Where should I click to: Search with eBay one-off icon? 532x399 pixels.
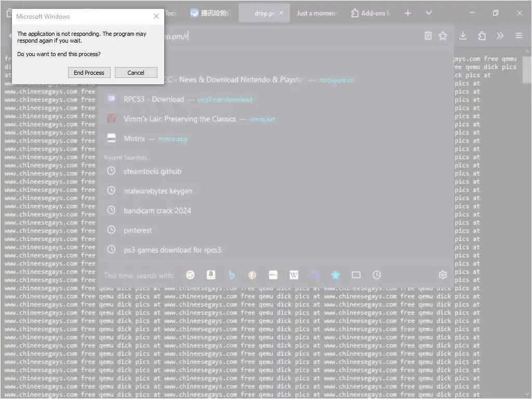point(273,275)
